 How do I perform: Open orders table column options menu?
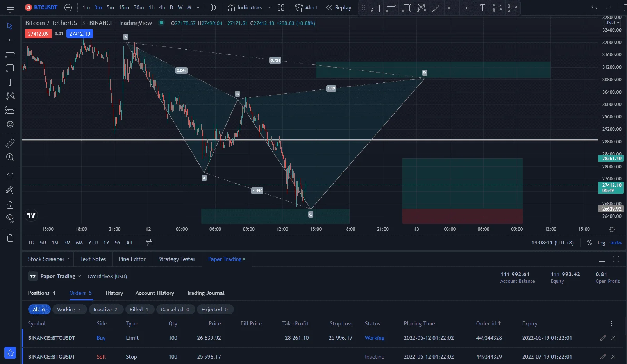coord(611,323)
